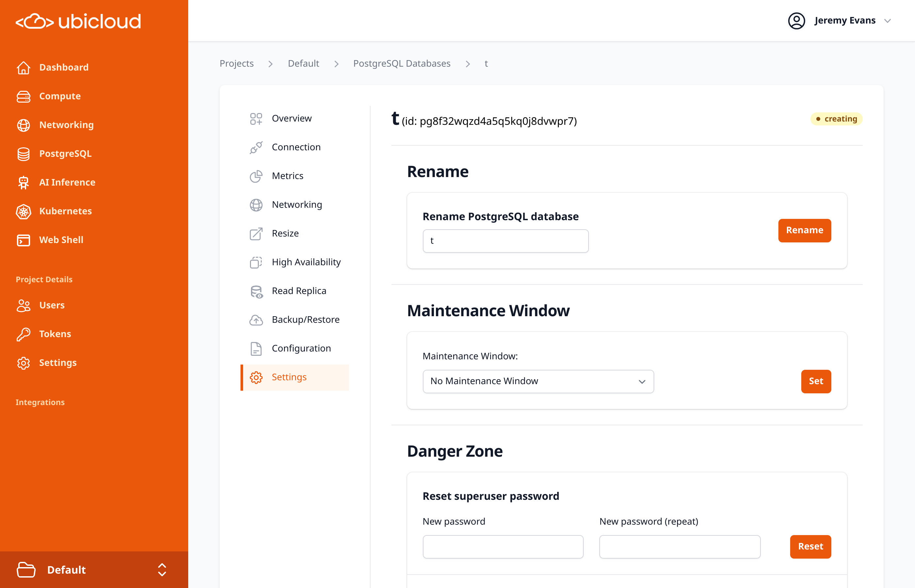The image size is (915, 588).
Task: Open the Metrics pie chart icon
Action: 256,176
